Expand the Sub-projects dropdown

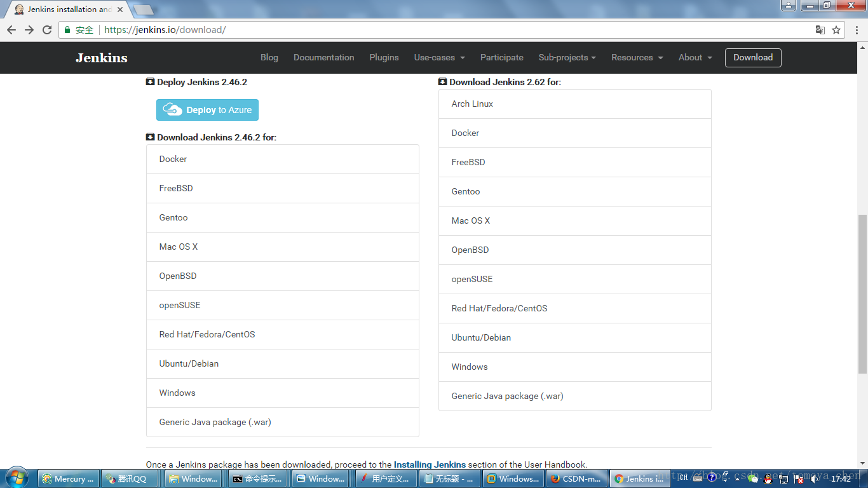pos(567,57)
